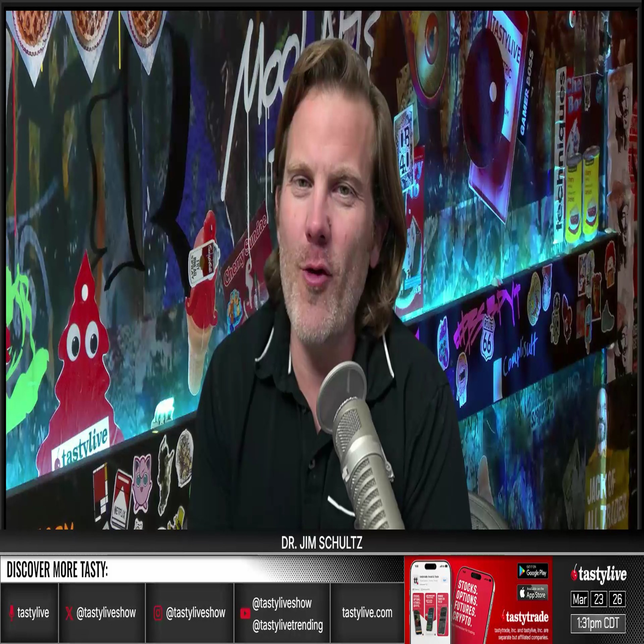The height and width of the screenshot is (644, 644).
Task: Click @tastyliveshow YouTube handle
Action: (x=282, y=603)
